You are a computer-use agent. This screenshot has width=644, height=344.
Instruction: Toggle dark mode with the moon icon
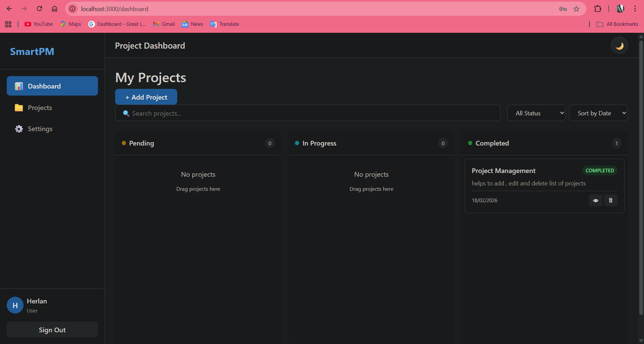pos(619,45)
